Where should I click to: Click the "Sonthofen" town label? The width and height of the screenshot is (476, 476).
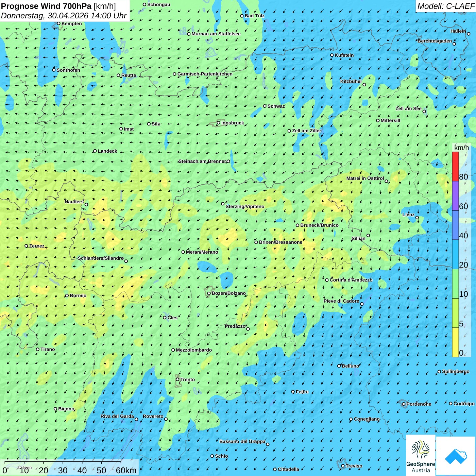68,70
